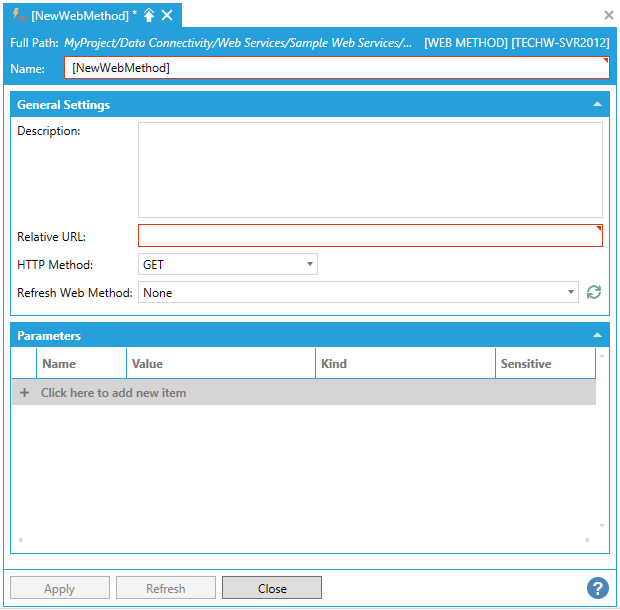Click 'Click here to add new item' row
The width and height of the screenshot is (620, 610).
tap(113, 393)
